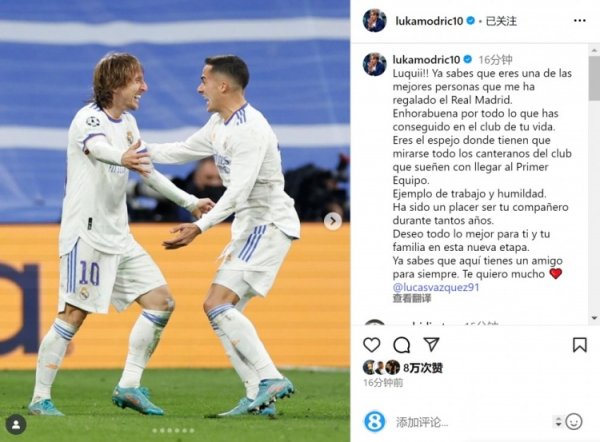The image size is (600, 442).
Task: Open the @lucasvazquez91 mention link
Action: (436, 287)
